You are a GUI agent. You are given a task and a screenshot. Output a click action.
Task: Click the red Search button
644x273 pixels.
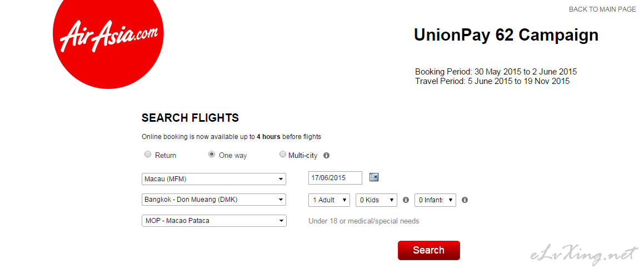click(429, 250)
